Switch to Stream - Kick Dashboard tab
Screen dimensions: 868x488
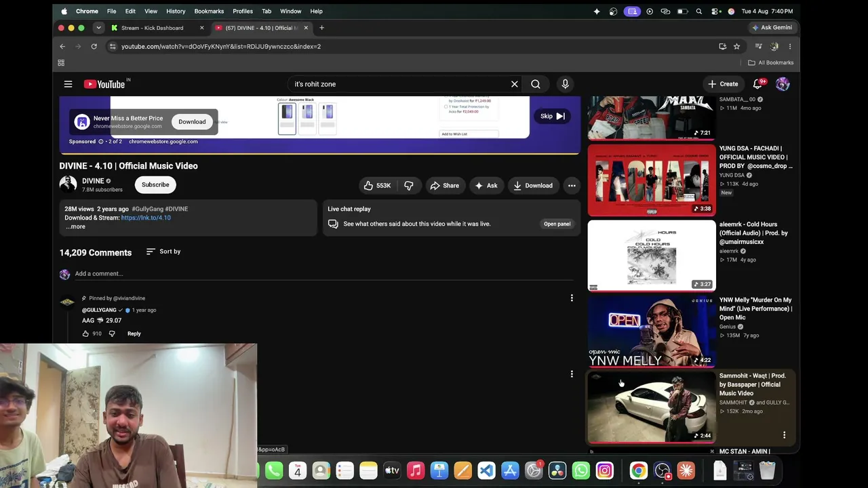157,28
